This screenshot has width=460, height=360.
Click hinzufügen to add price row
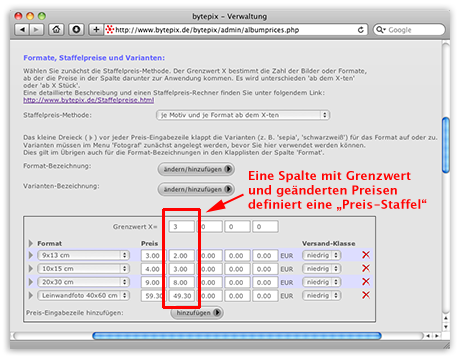pos(197,313)
